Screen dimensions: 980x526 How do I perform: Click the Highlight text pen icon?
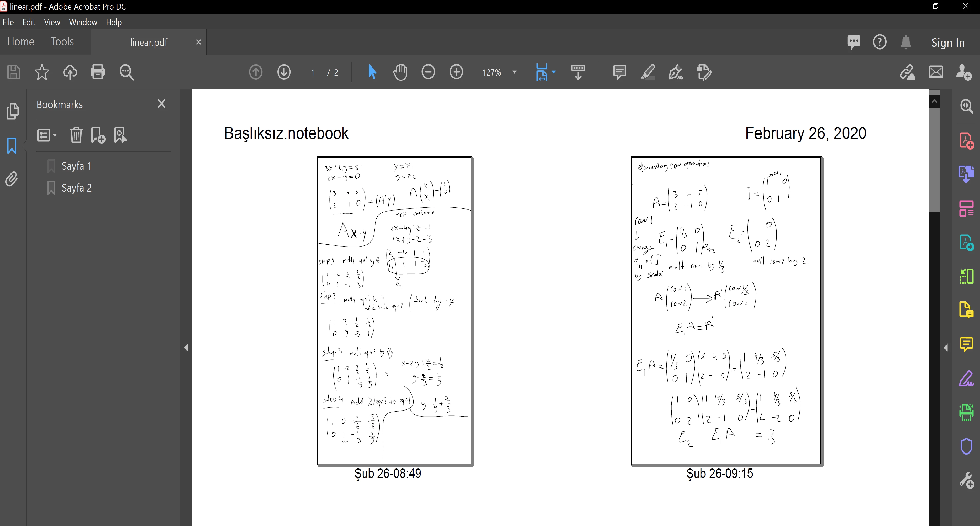[648, 72]
